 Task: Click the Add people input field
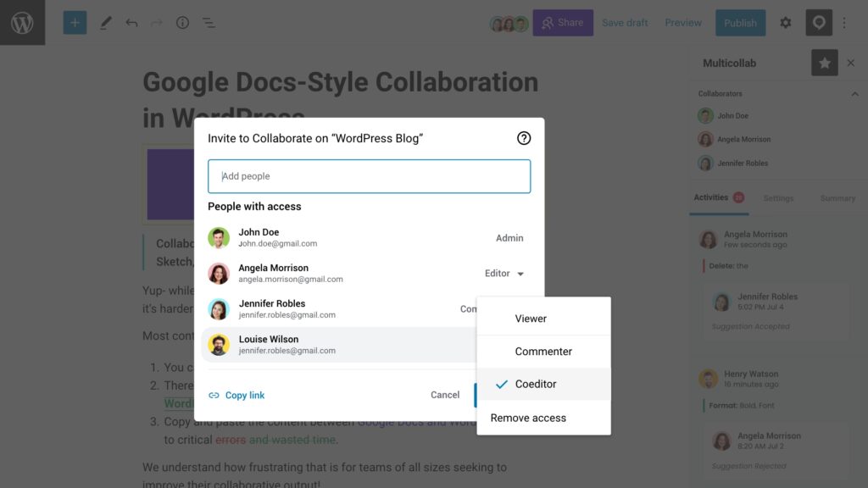point(370,176)
